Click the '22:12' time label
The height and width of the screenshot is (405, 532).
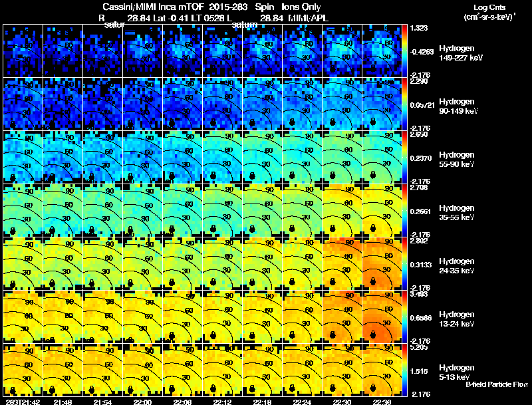(223, 402)
